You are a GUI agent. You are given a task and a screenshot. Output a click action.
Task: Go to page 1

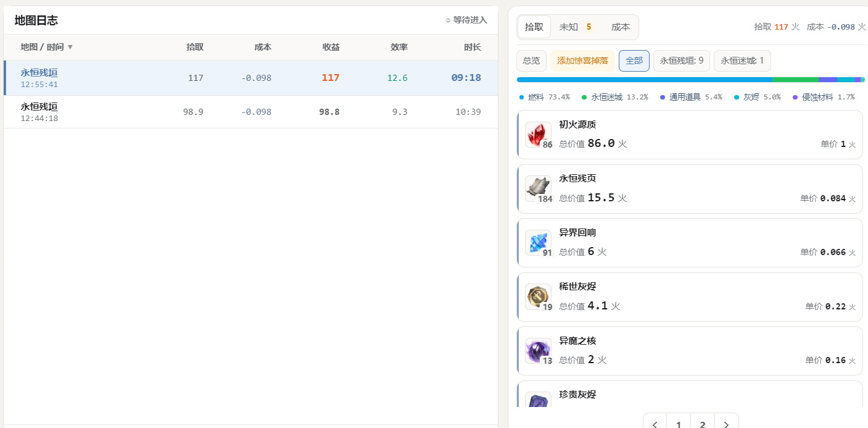pos(679,424)
